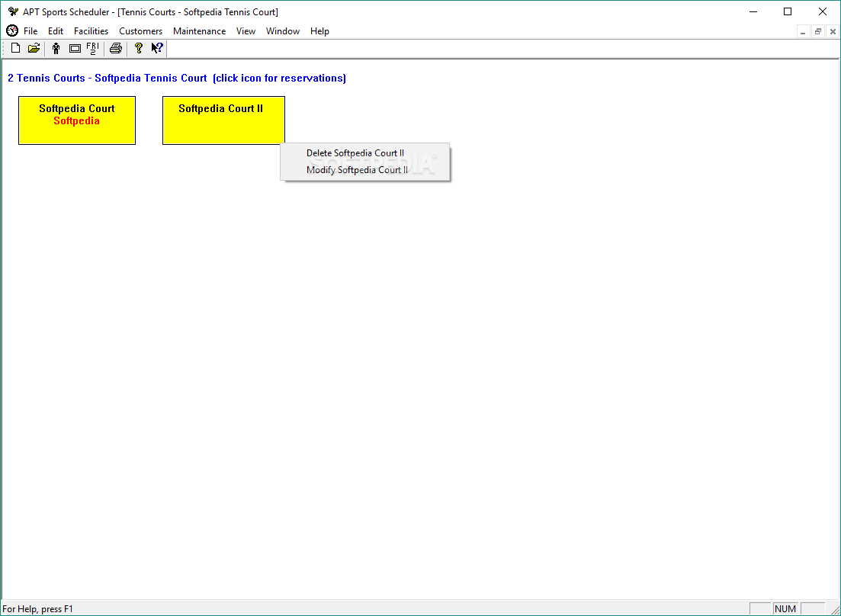Click the blue Tennis Courts heading text
This screenshot has height=616, width=841.
[x=176, y=79]
